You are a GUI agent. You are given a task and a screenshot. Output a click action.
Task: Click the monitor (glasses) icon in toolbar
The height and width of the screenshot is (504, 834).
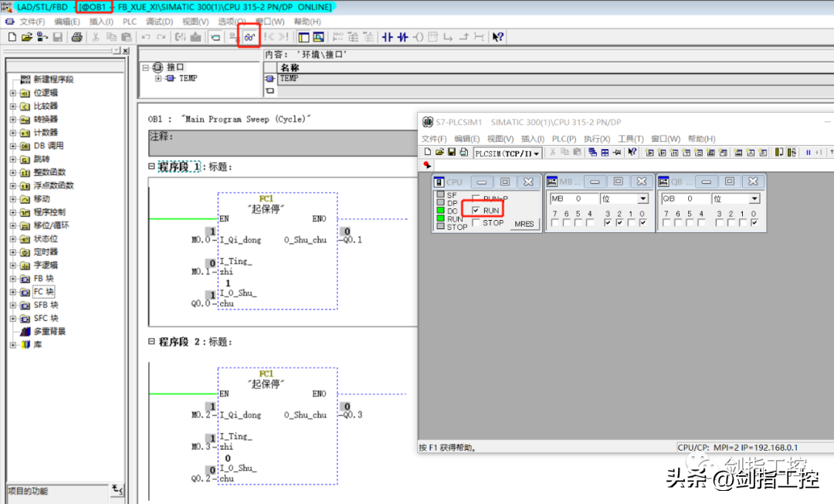click(x=249, y=37)
